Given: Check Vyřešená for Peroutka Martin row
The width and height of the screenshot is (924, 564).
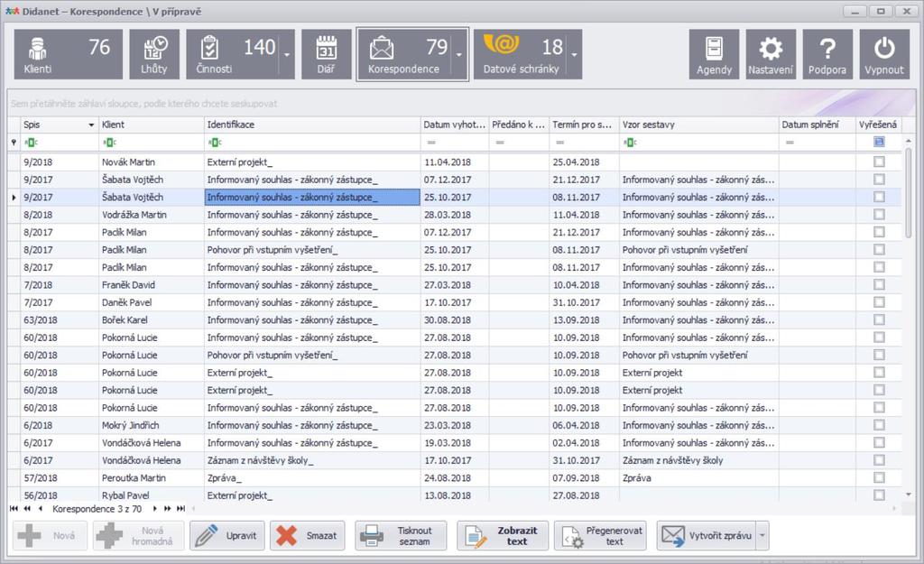Looking at the screenshot, I should click(x=879, y=477).
